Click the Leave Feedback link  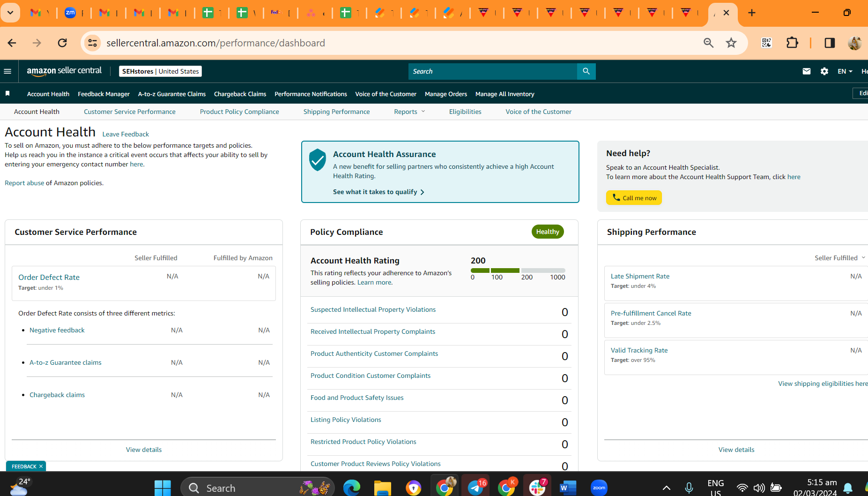[x=126, y=134]
